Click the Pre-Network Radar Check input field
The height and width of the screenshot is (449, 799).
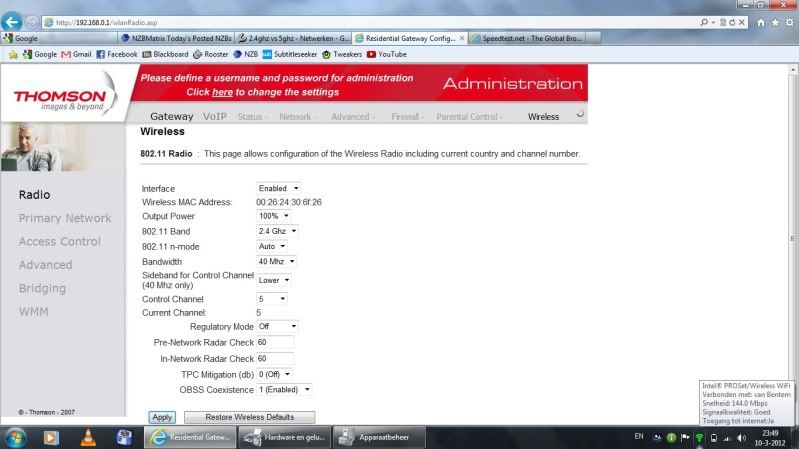point(275,343)
